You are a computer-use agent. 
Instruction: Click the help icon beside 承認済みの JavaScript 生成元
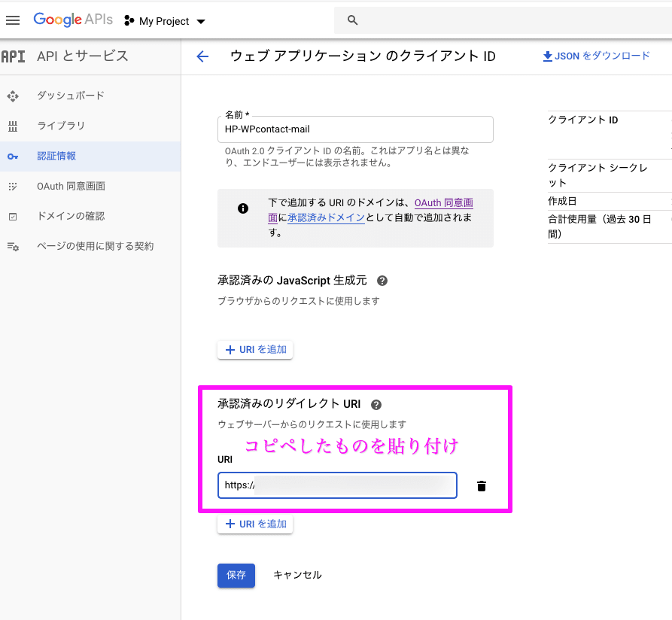click(x=382, y=281)
